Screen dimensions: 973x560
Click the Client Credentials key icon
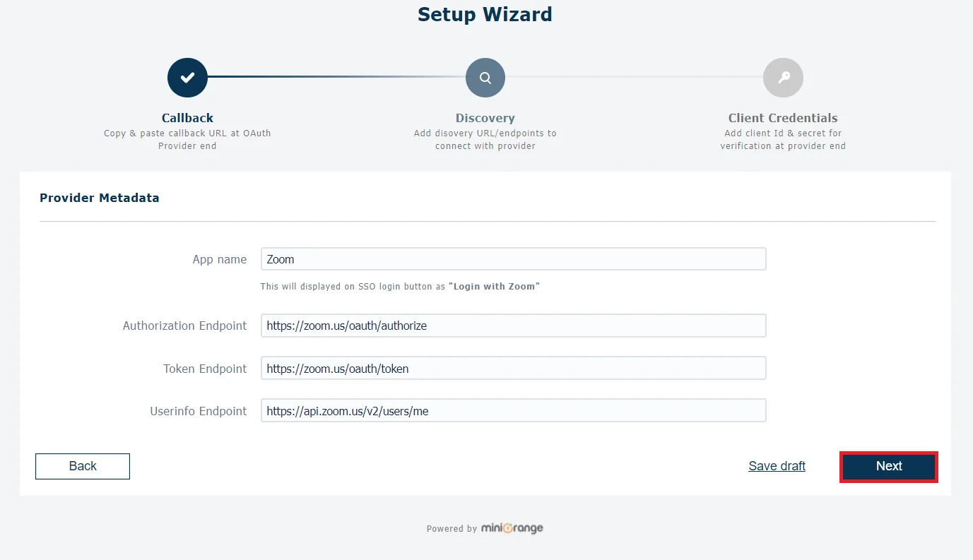(783, 78)
